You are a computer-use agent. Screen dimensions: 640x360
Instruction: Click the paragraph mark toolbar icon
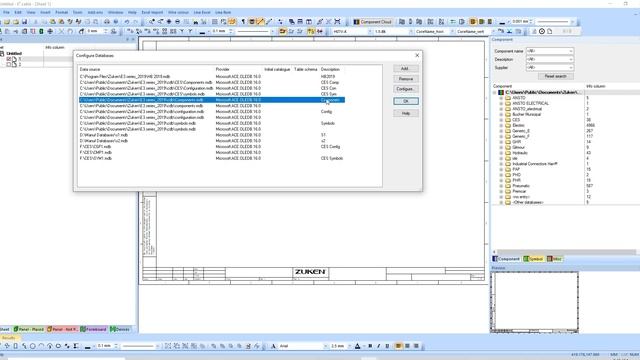pyautogui.click(x=243, y=22)
